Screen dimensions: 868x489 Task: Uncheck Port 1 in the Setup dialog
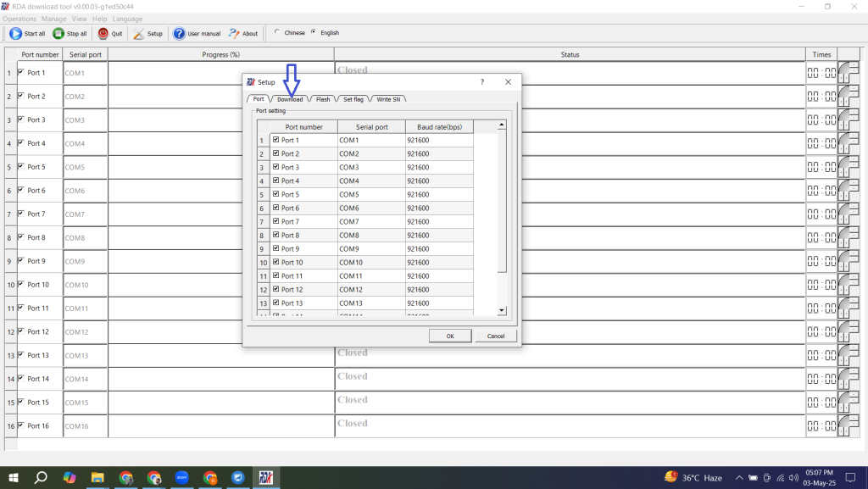pyautogui.click(x=276, y=140)
